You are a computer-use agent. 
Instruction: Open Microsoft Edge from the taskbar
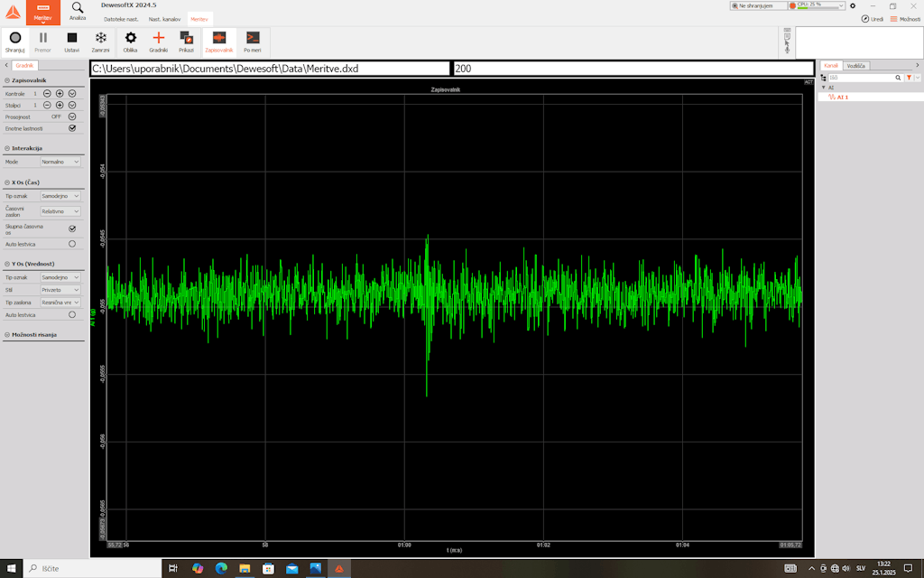221,569
